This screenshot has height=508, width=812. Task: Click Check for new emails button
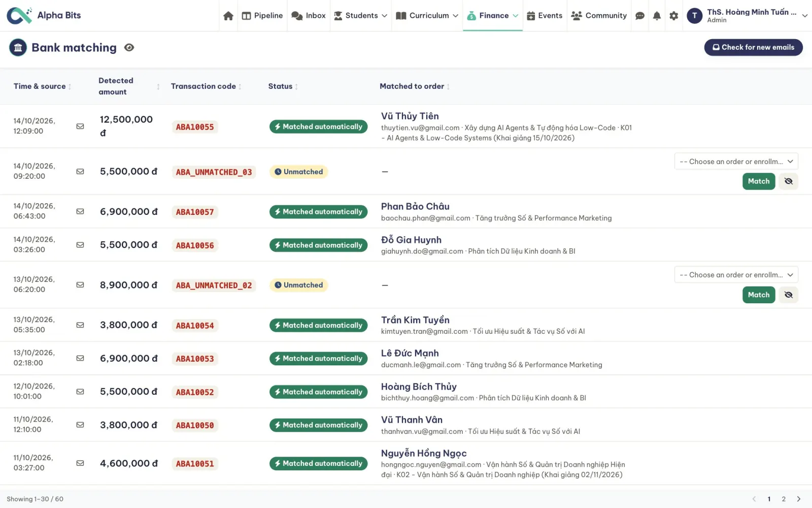753,47
